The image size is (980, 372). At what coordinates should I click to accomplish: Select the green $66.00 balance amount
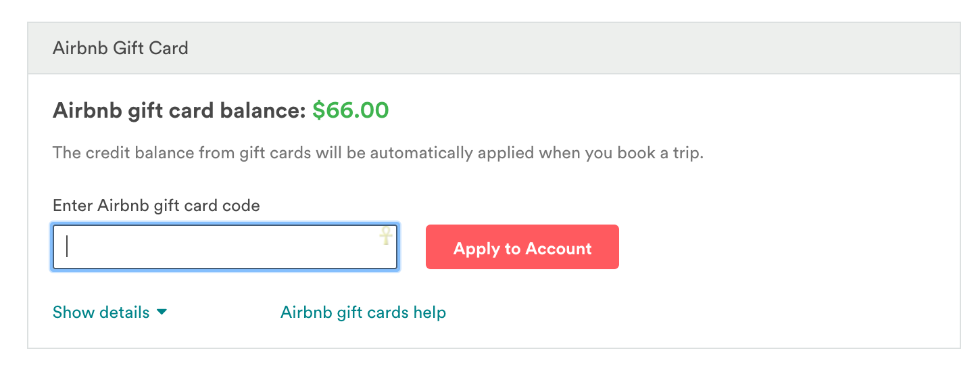point(350,110)
